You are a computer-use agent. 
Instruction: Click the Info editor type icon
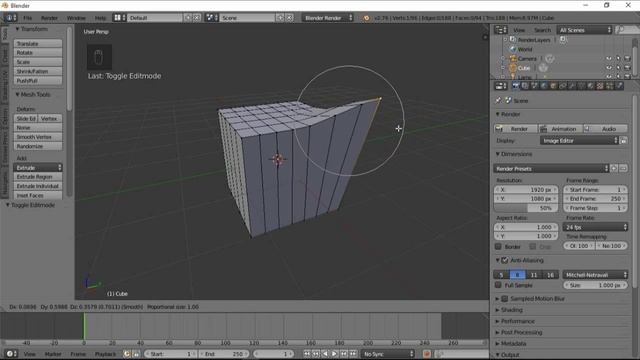[10, 18]
